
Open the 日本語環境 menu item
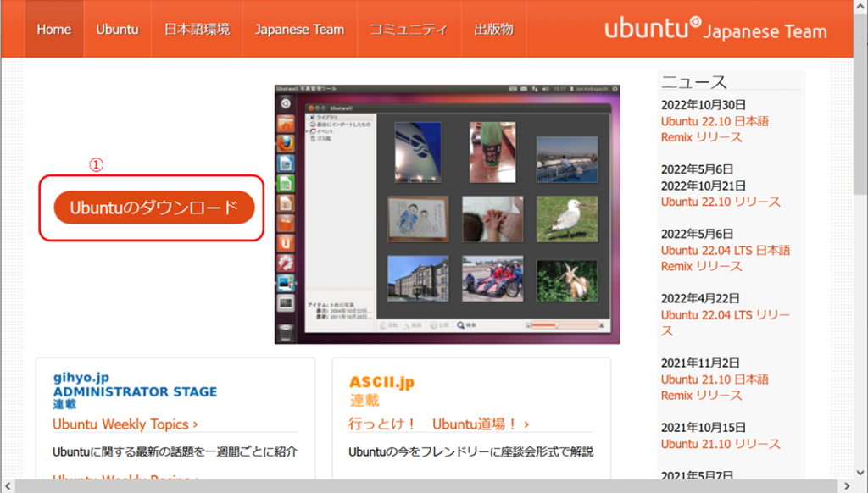click(197, 30)
